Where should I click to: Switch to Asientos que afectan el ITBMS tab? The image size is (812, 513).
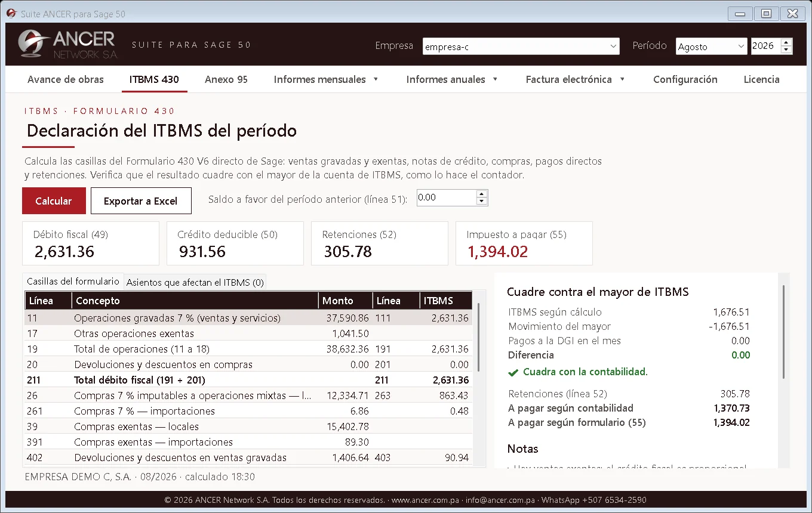pos(195,283)
